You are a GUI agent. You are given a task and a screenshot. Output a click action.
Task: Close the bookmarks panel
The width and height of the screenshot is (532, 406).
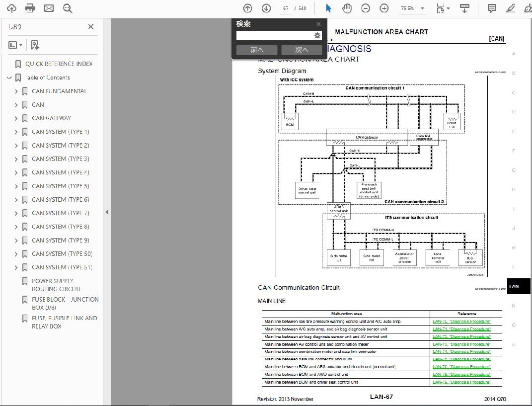(91, 27)
